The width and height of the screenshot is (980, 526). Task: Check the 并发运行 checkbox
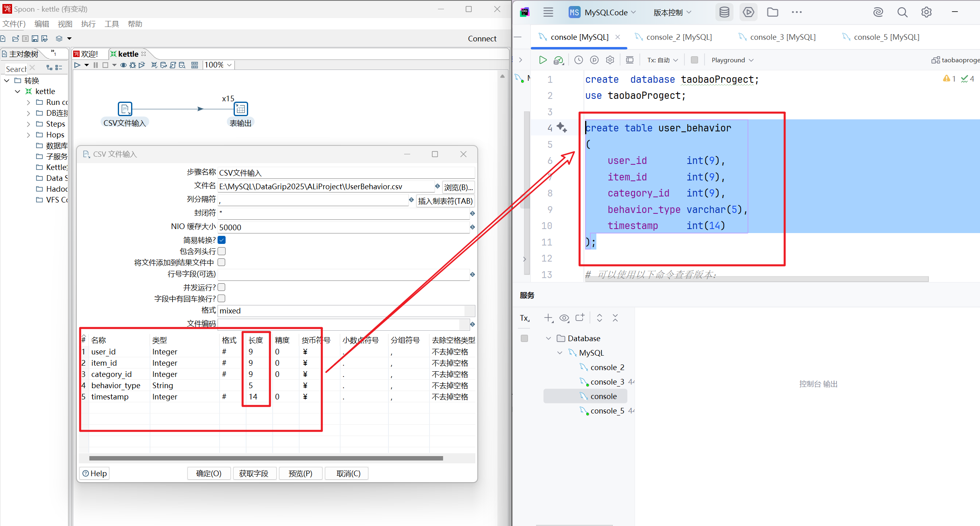pyautogui.click(x=222, y=287)
